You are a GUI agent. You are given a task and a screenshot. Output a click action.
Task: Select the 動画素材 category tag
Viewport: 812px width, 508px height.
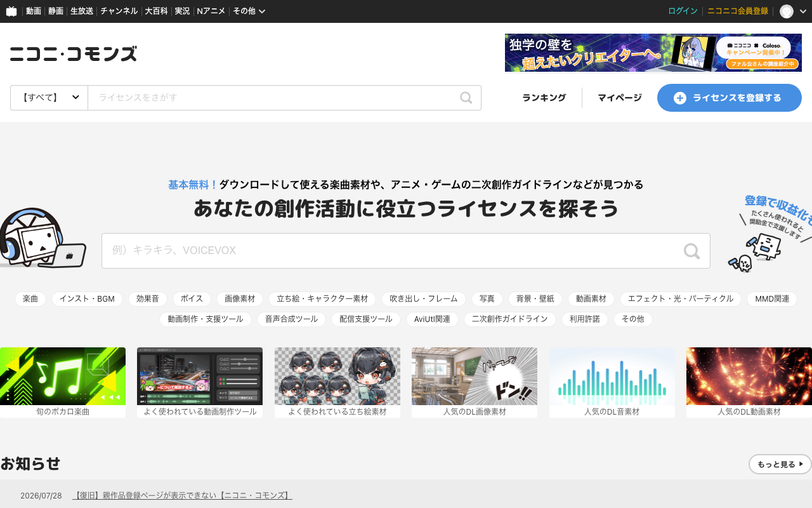tap(591, 299)
